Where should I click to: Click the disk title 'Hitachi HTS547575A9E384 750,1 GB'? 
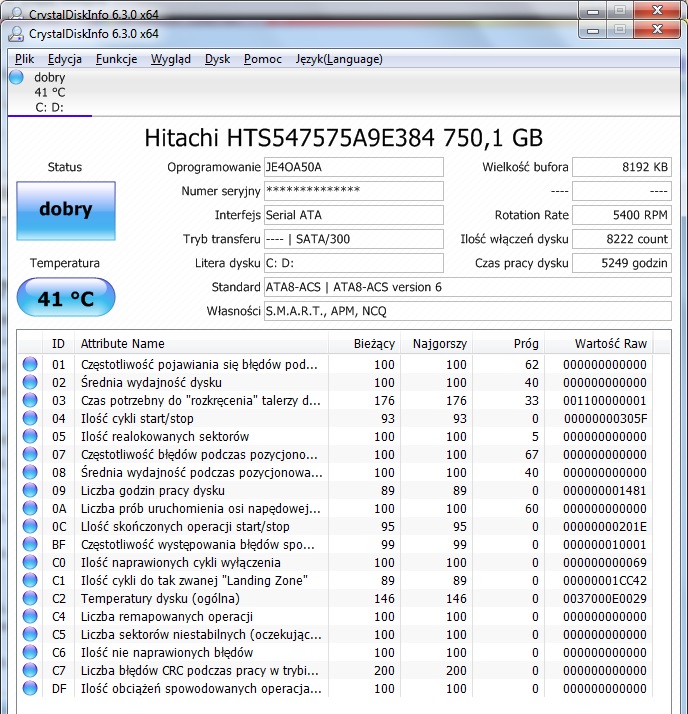click(344, 138)
